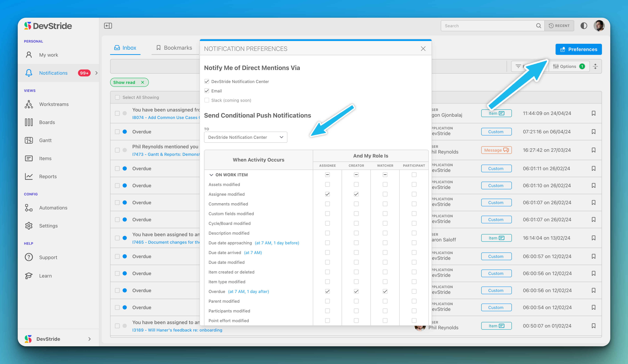Bookmark the 11:44:09 on 24/04/24 notification
This screenshot has height=364, width=628.
pyautogui.click(x=594, y=113)
